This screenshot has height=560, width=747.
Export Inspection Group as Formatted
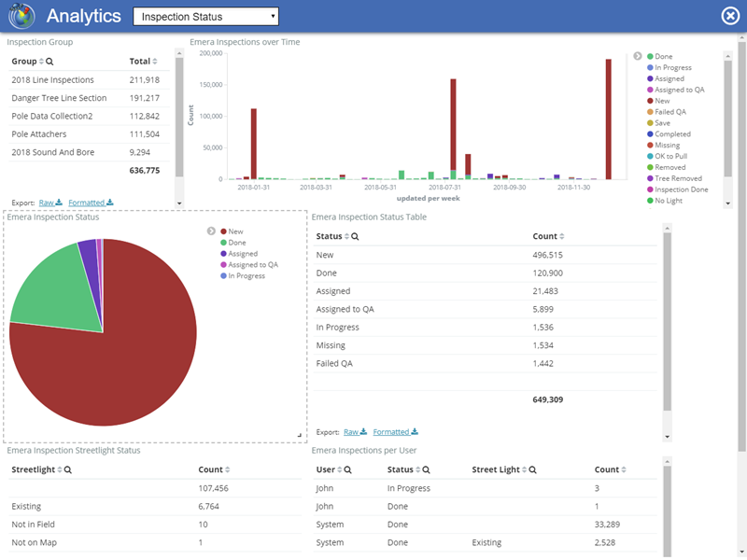[x=91, y=203]
